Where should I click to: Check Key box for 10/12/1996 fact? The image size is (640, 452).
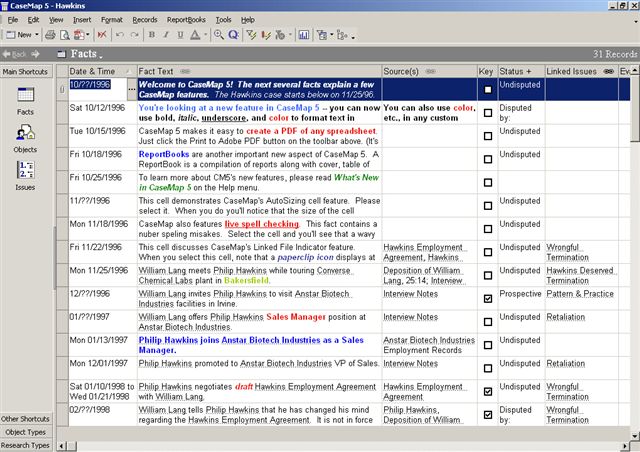coord(487,113)
